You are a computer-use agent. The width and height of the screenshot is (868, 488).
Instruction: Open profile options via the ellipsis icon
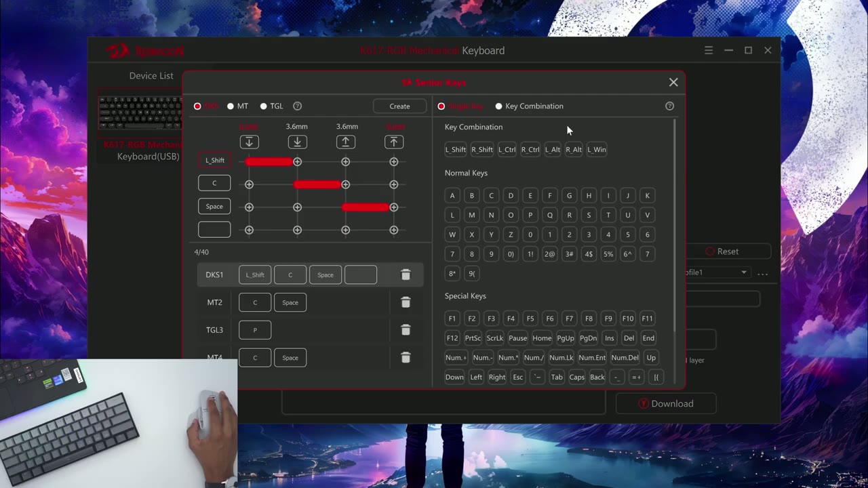pos(763,272)
